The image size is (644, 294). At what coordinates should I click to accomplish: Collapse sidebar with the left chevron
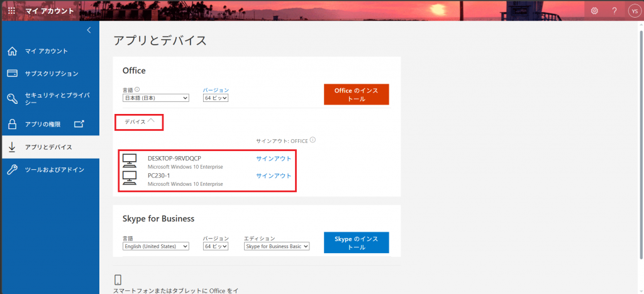(x=89, y=30)
